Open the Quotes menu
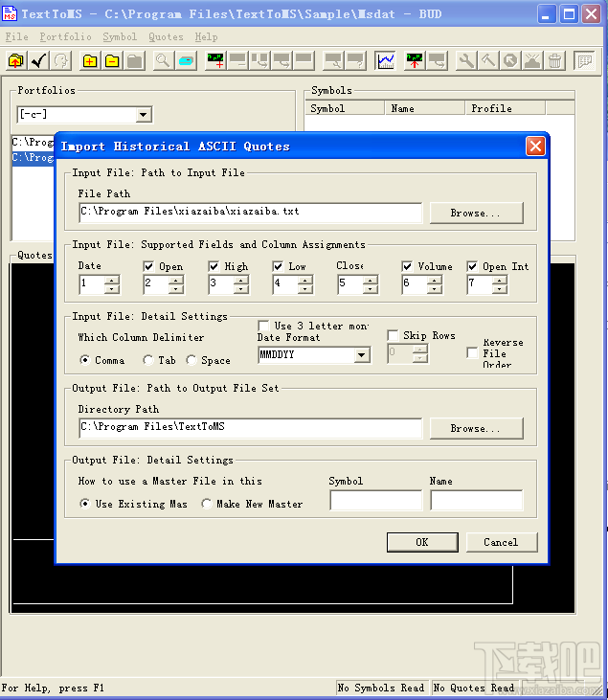The height and width of the screenshot is (700, 608). point(166,37)
